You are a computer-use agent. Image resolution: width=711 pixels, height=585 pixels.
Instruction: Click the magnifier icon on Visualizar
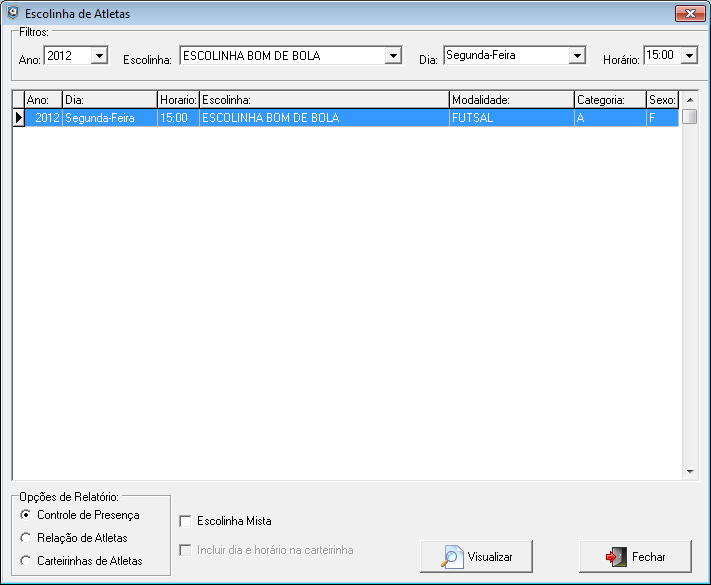point(452,557)
